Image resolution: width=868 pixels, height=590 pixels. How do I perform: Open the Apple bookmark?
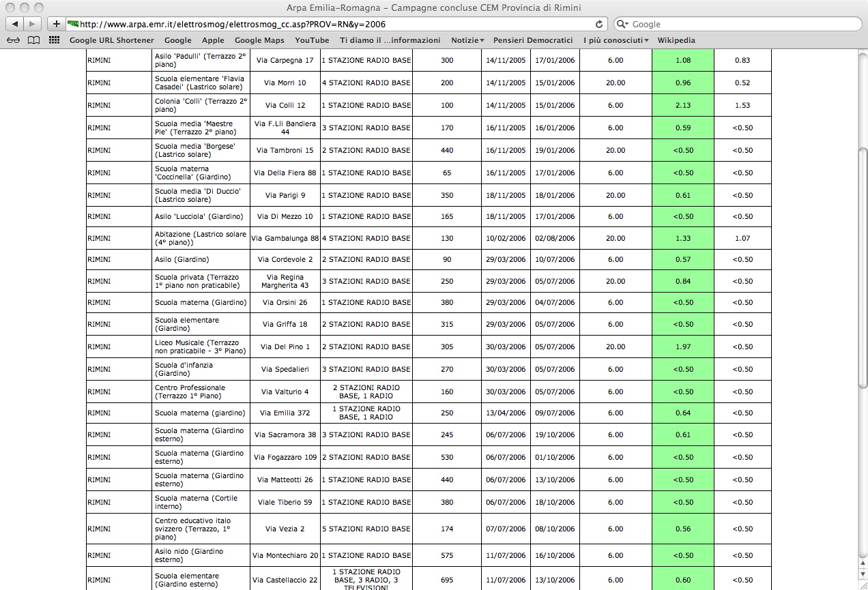click(x=213, y=40)
